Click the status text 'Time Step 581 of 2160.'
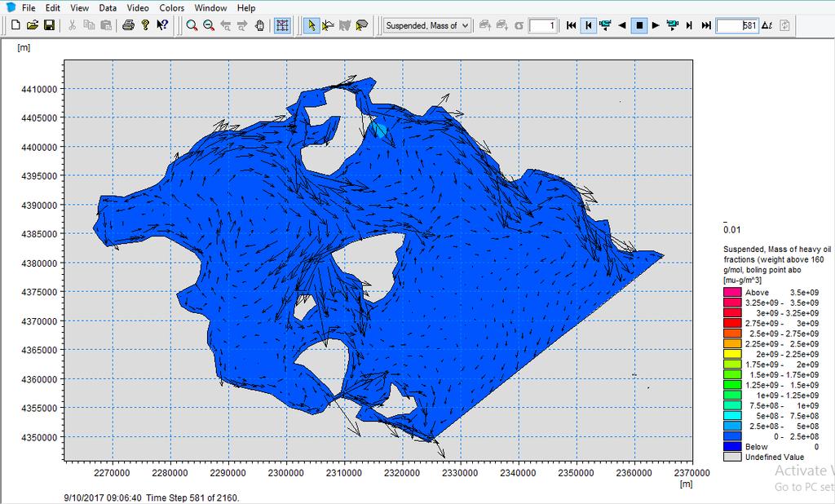 [192, 497]
